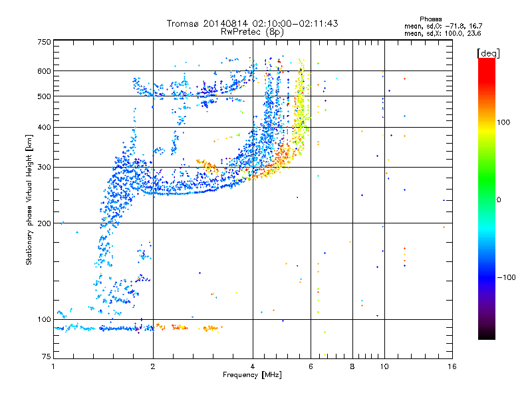Click the 'Stationary phase Virtual Height [km]' axis title
This screenshot has width=532, height=399.
[x=29, y=199]
